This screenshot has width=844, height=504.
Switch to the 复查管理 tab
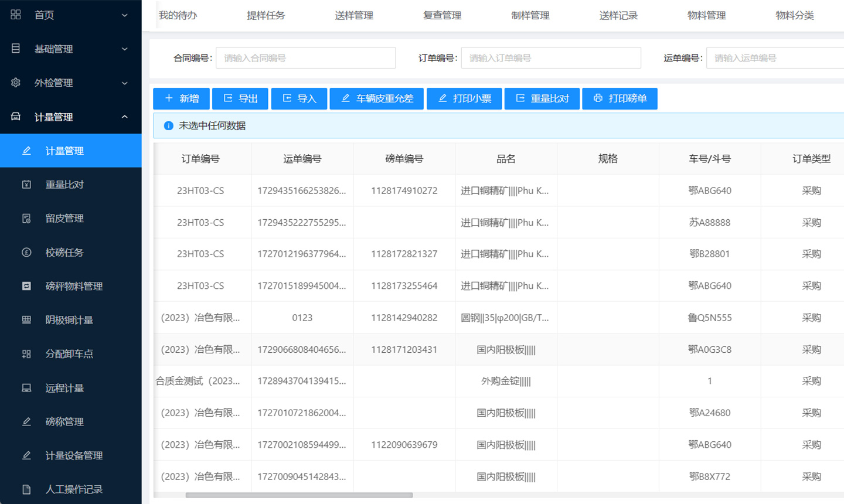pyautogui.click(x=441, y=16)
